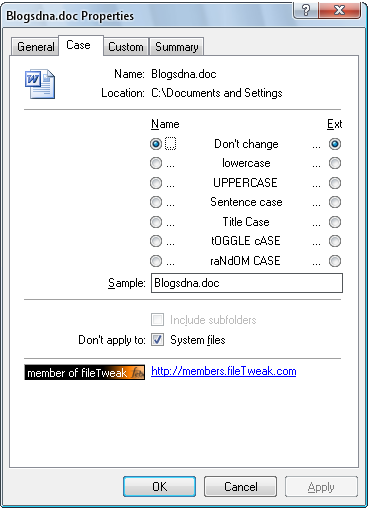368x508 pixels.
Task: Select Ext radio for Sentence case
Action: click(x=335, y=202)
